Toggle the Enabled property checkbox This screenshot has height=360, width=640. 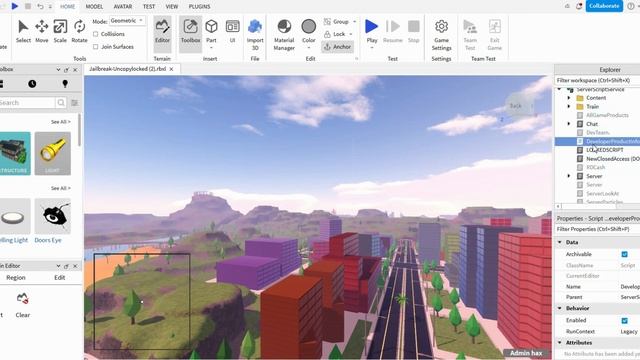624,320
